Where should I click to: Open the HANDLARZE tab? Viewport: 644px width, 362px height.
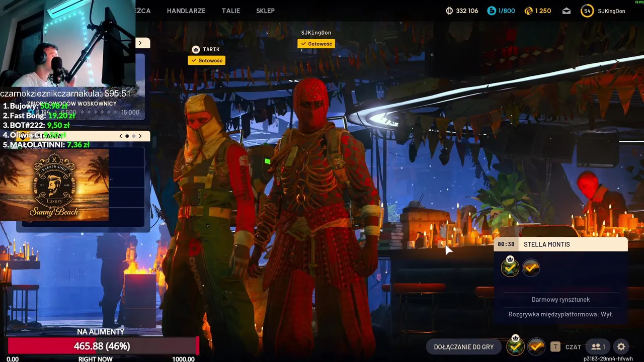[186, 11]
